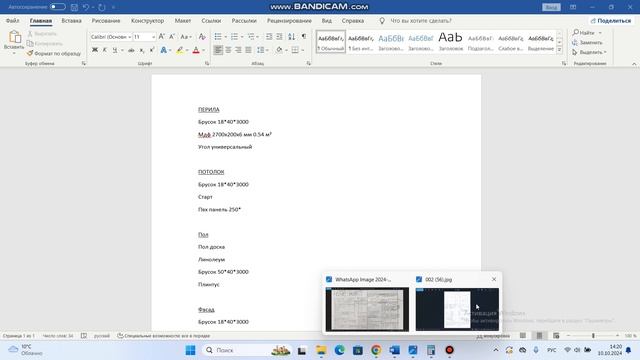Open the Calibri font name dropdown

pyautogui.click(x=130, y=37)
